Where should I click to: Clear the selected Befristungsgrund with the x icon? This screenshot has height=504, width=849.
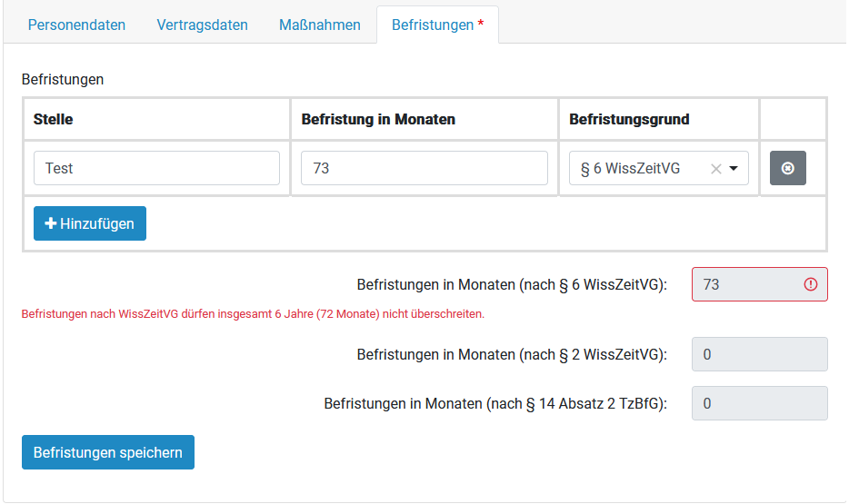(x=715, y=168)
